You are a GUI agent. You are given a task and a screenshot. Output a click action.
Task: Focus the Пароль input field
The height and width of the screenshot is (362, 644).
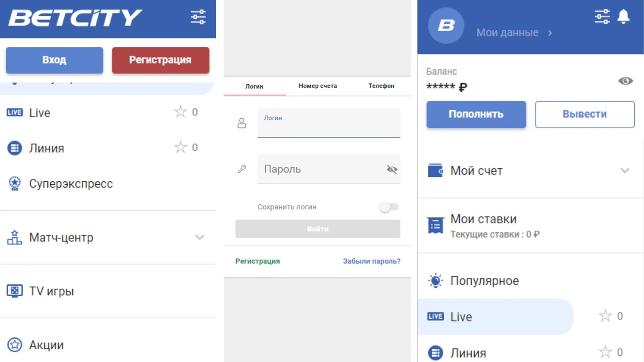[x=329, y=169]
